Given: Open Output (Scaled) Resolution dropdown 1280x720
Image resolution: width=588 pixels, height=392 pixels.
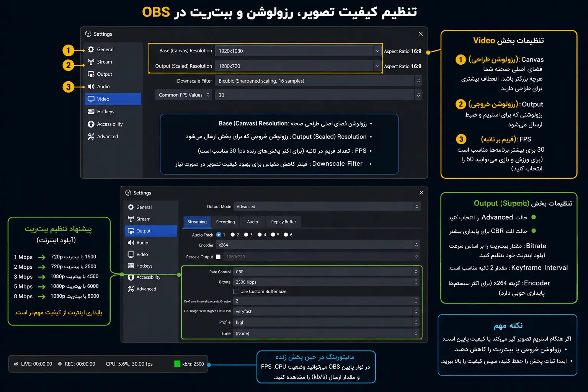Looking at the screenshot, I should 298,66.
